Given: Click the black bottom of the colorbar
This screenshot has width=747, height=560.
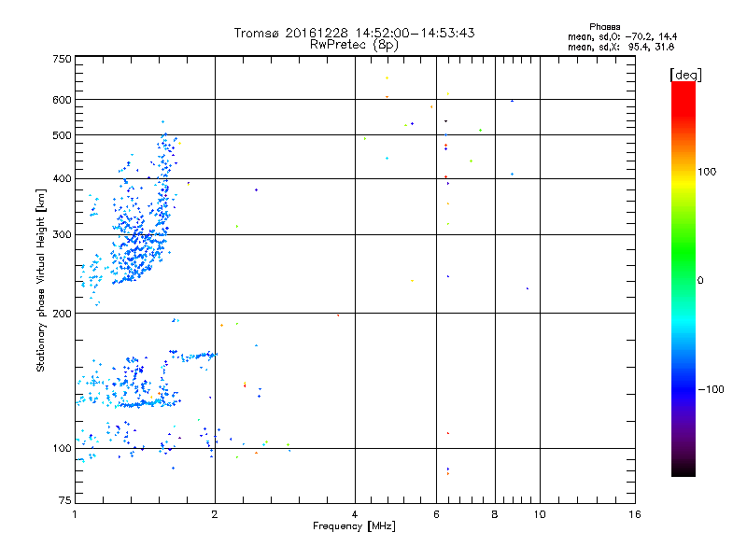Looking at the screenshot, I should (684, 469).
